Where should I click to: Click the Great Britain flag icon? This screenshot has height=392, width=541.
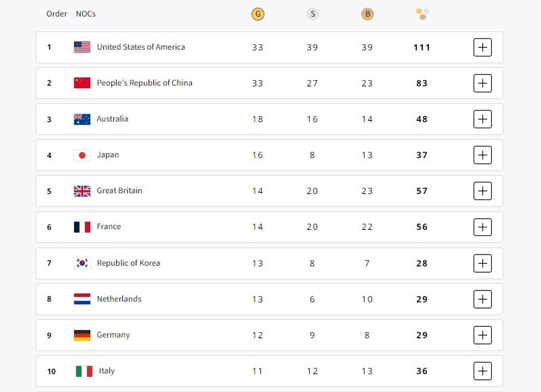82,191
